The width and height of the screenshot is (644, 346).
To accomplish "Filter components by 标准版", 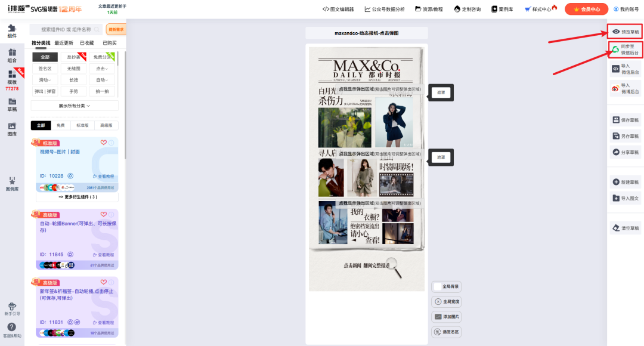I will tap(82, 125).
